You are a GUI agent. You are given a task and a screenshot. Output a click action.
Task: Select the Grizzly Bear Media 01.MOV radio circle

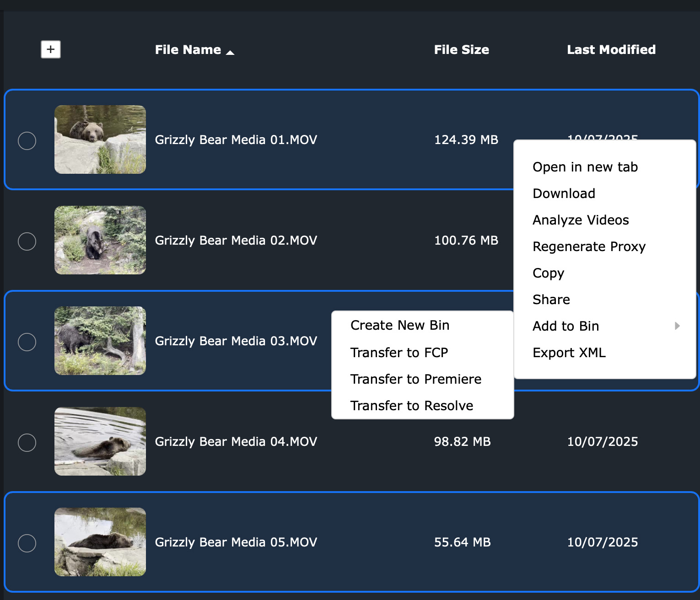point(27,140)
